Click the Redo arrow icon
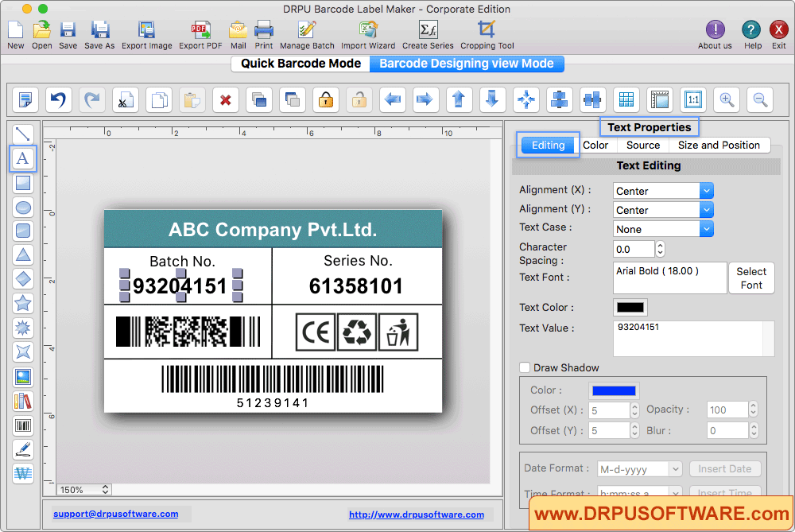The width and height of the screenshot is (795, 532). [91, 99]
